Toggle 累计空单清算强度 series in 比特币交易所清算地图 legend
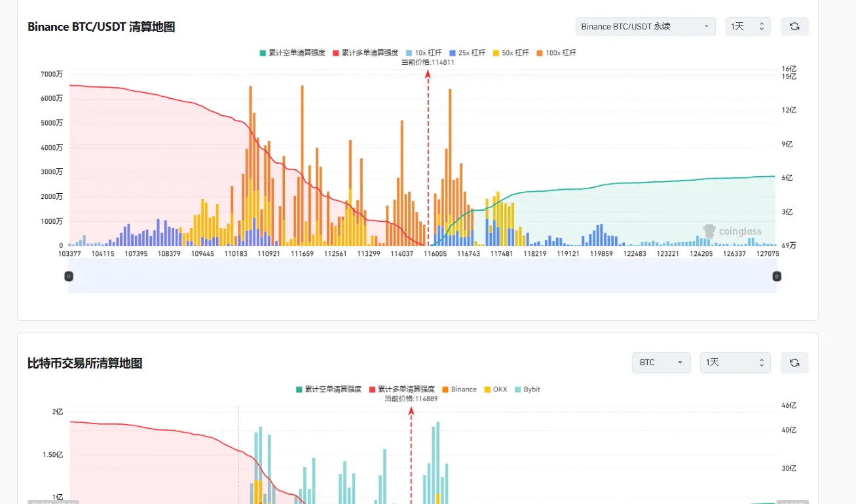 pyautogui.click(x=329, y=389)
